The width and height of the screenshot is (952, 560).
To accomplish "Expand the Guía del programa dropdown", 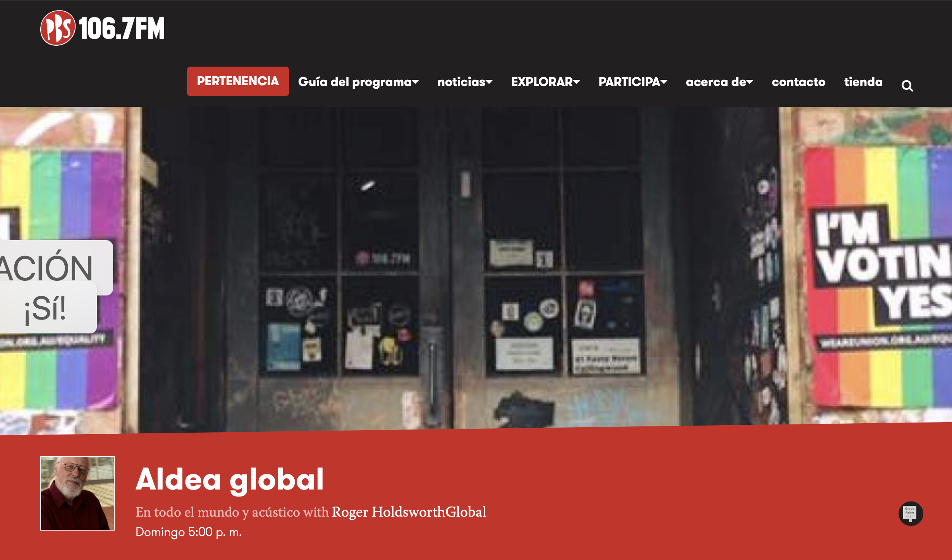I will [358, 82].
